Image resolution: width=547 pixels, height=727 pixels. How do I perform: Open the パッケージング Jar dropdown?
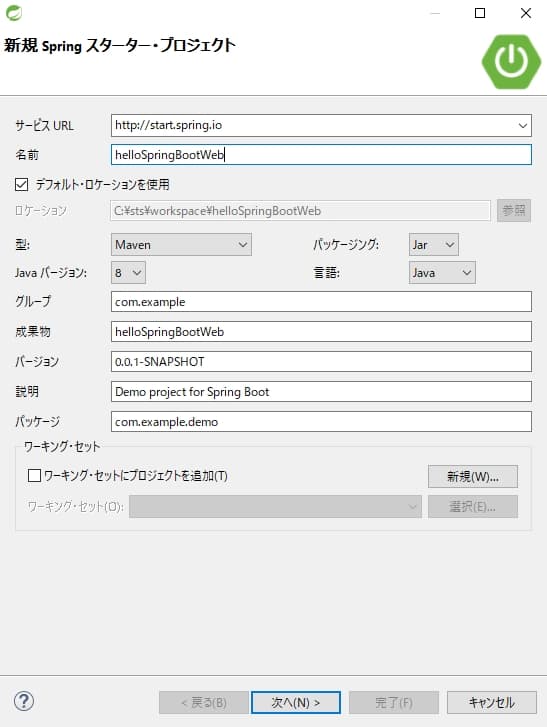433,244
